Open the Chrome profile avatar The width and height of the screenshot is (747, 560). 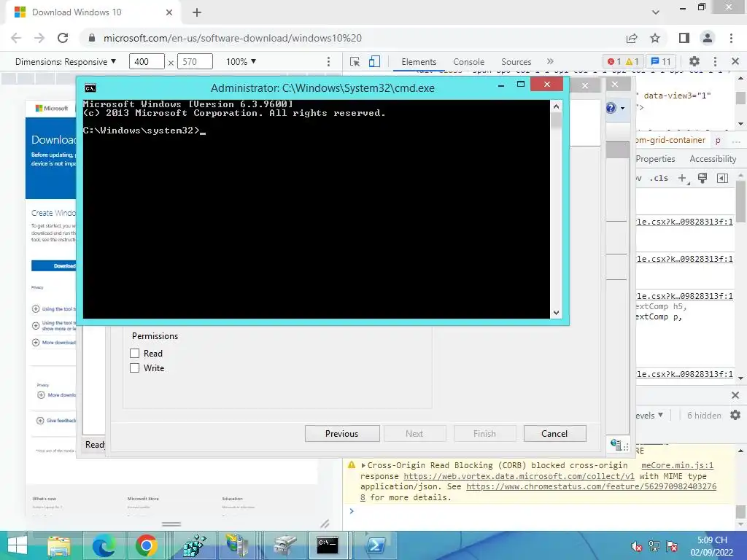708,38
